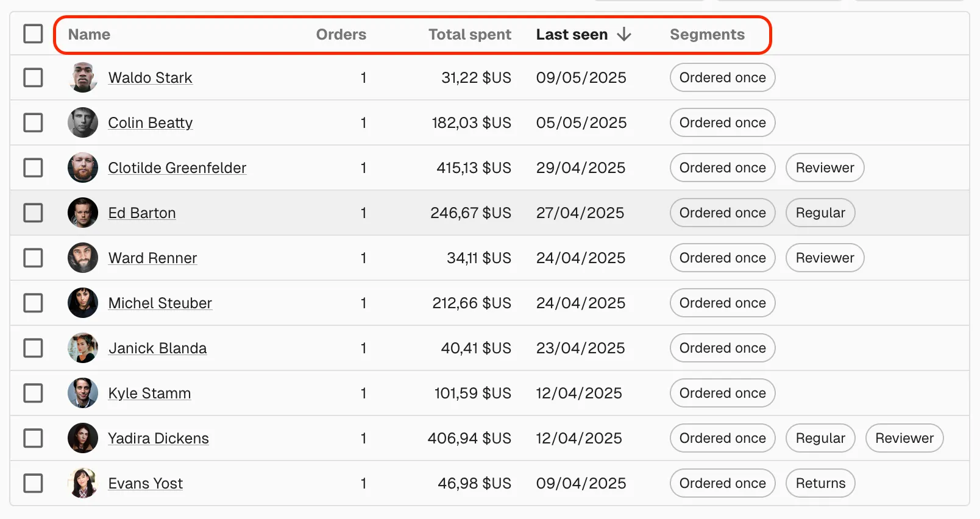Open Ward Renner's customer page
This screenshot has width=980, height=519.
click(x=152, y=258)
